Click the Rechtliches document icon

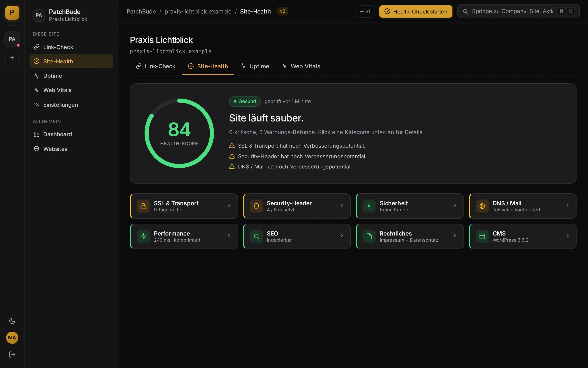tap(369, 236)
